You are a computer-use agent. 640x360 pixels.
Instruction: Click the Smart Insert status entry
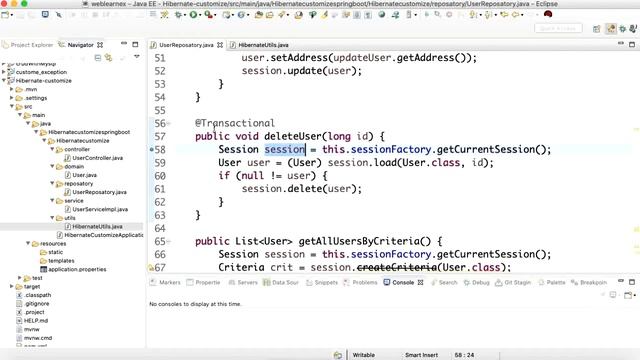pyautogui.click(x=421, y=355)
